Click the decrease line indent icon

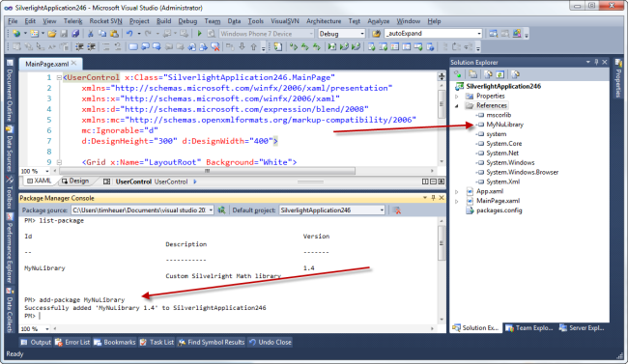pos(79,47)
